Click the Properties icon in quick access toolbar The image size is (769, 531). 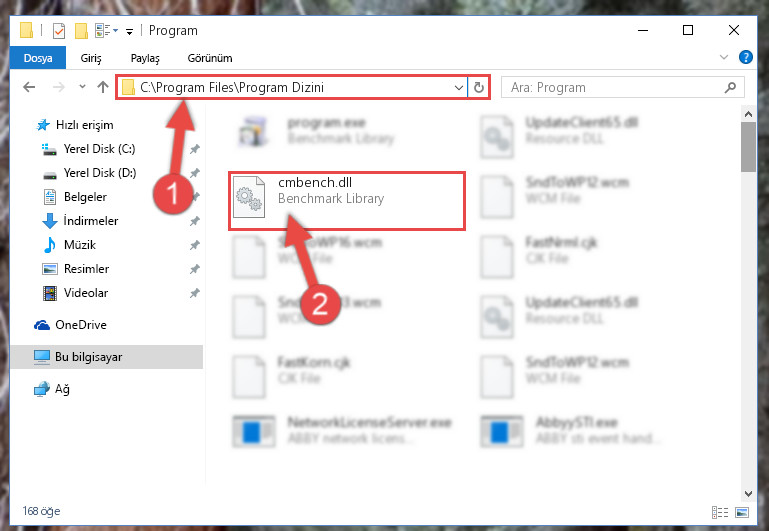click(x=59, y=31)
